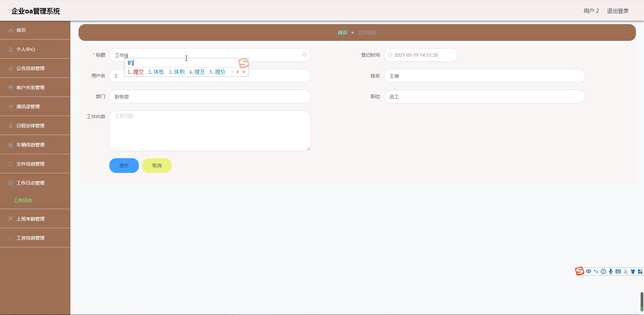Click the 工作内容 text area
Viewport: 644px width, 315px height.
click(210, 131)
